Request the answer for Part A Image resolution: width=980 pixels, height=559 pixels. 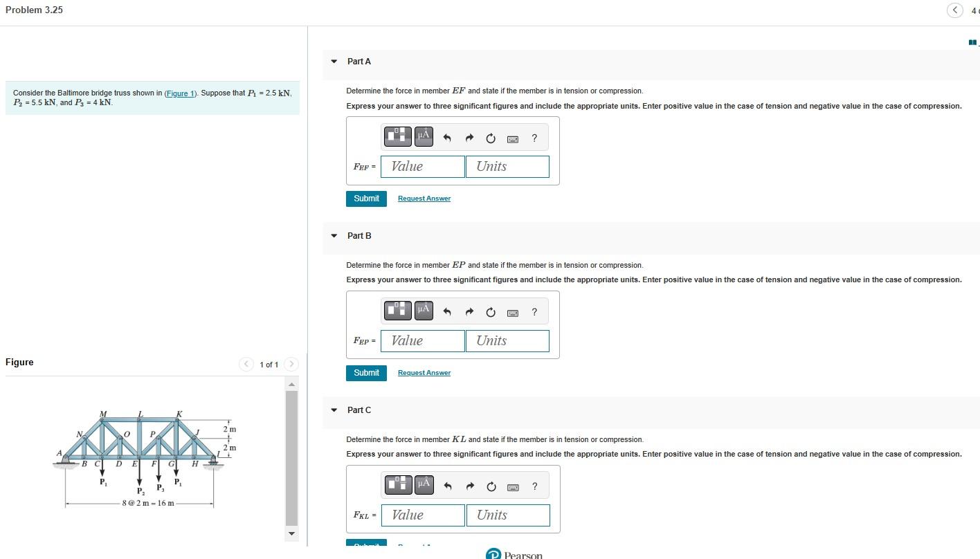(x=424, y=199)
